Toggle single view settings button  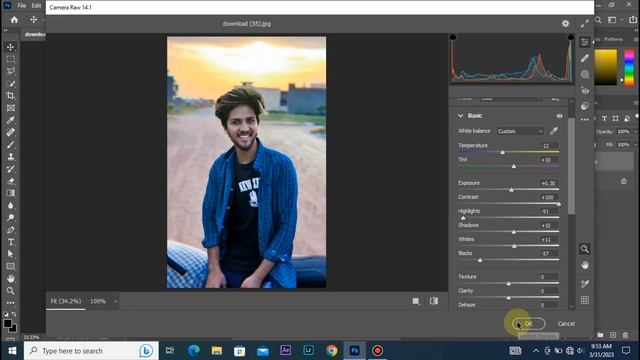tap(416, 301)
